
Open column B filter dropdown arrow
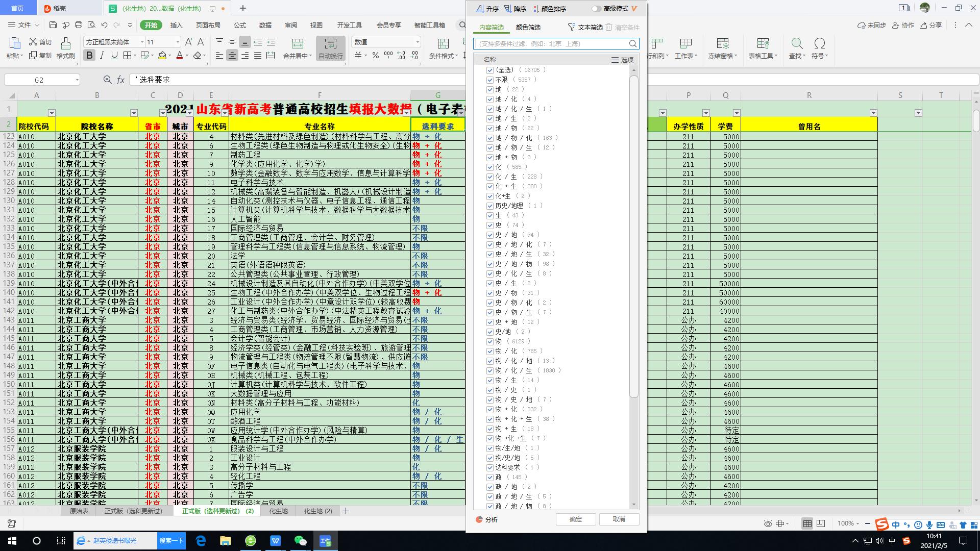click(x=134, y=113)
